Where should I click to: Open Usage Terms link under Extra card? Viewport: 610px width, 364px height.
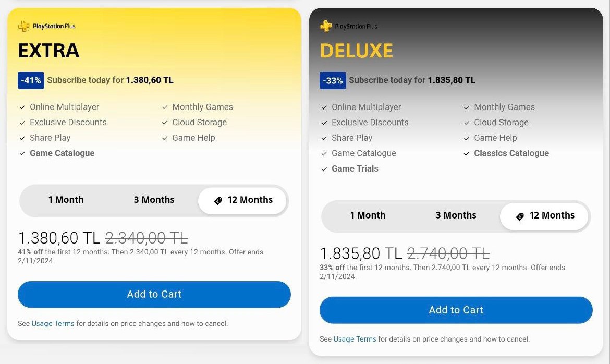[53, 323]
